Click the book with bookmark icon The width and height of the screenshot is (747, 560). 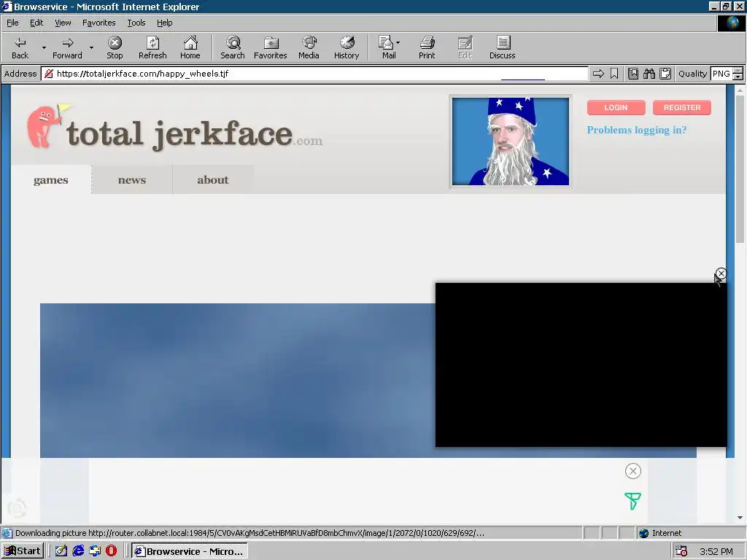(633, 74)
